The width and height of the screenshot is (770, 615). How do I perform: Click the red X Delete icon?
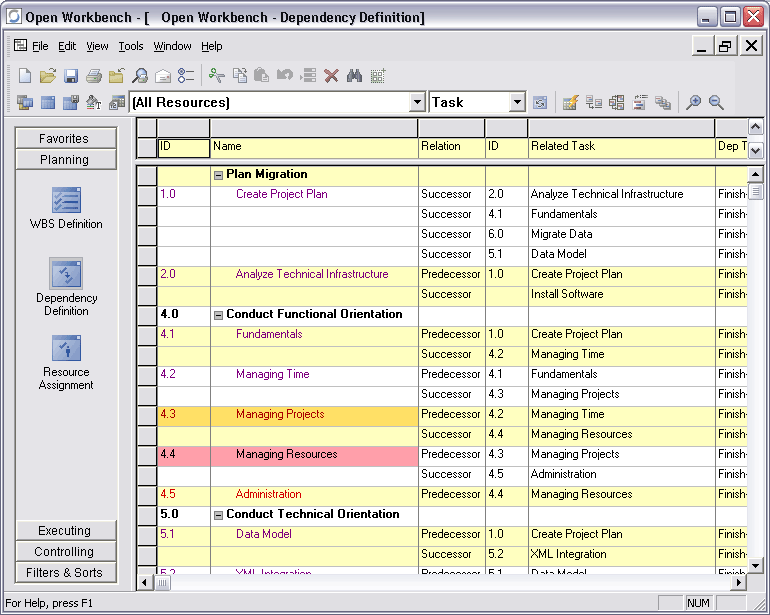[x=331, y=76]
